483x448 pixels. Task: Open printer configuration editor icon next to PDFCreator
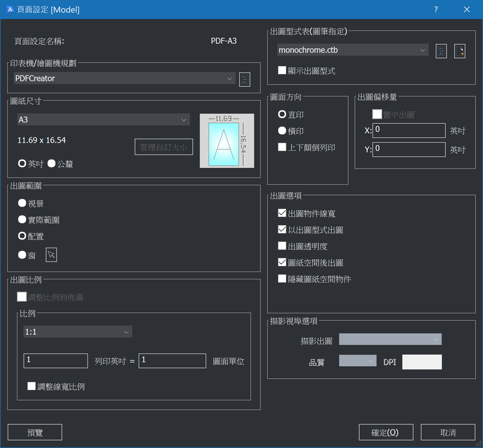[244, 79]
